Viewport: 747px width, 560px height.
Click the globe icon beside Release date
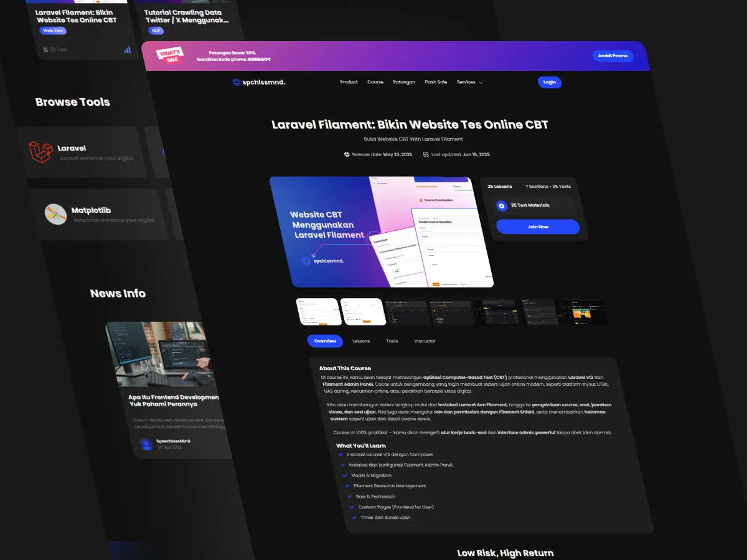pos(347,154)
